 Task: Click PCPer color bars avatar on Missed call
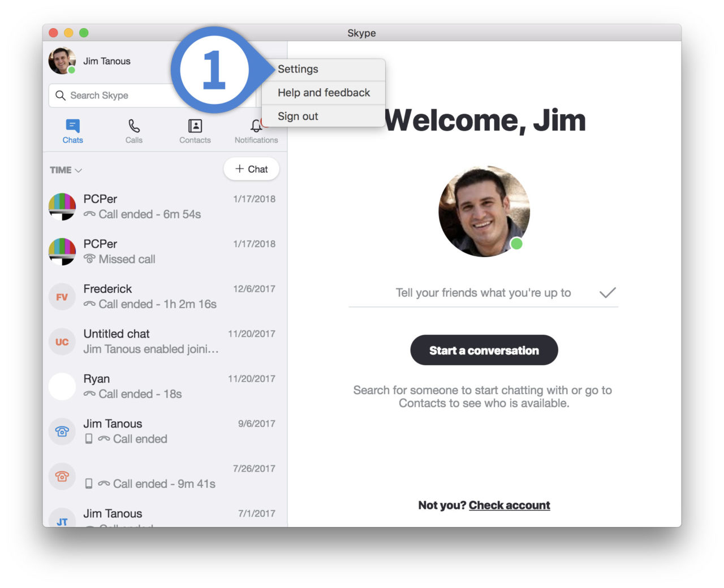[62, 252]
